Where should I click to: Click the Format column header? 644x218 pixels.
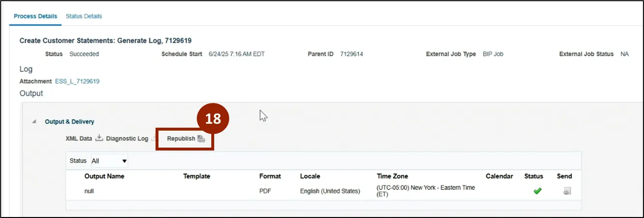click(x=270, y=176)
